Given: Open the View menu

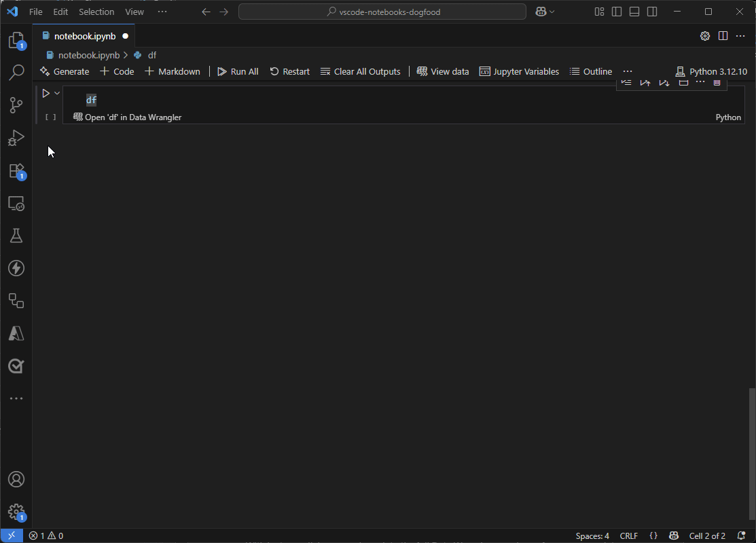Looking at the screenshot, I should point(134,12).
